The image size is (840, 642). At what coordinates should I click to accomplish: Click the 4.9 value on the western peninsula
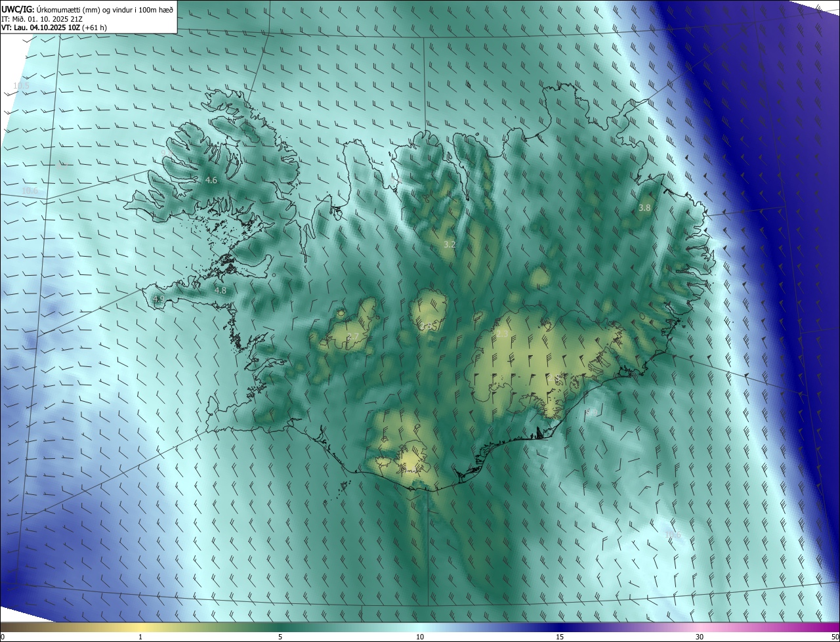point(158,299)
